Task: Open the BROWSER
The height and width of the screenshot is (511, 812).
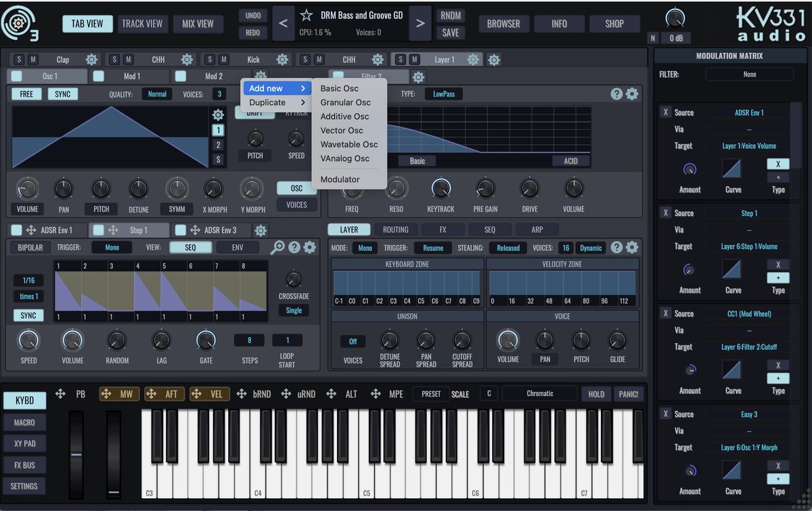Action: tap(503, 23)
